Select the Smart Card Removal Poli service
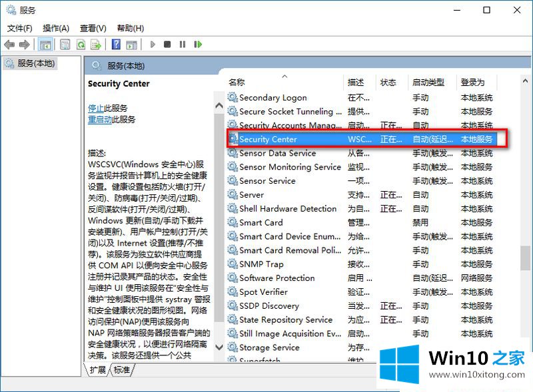The width and height of the screenshot is (533, 392). coord(290,250)
